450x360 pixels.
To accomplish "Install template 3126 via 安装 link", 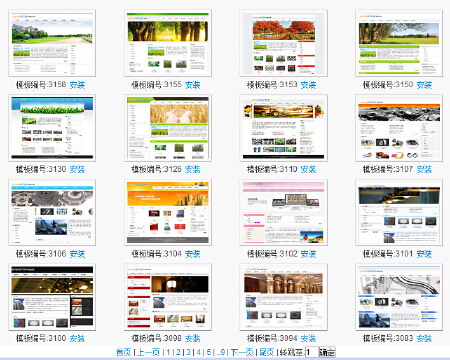I will (193, 169).
